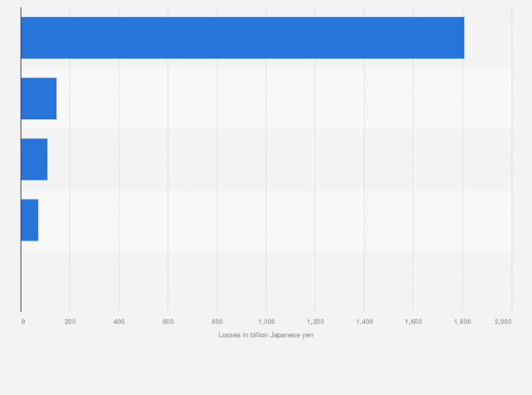532x395 pixels.
Task: Click the axis label '1,400'
Action: (x=364, y=322)
